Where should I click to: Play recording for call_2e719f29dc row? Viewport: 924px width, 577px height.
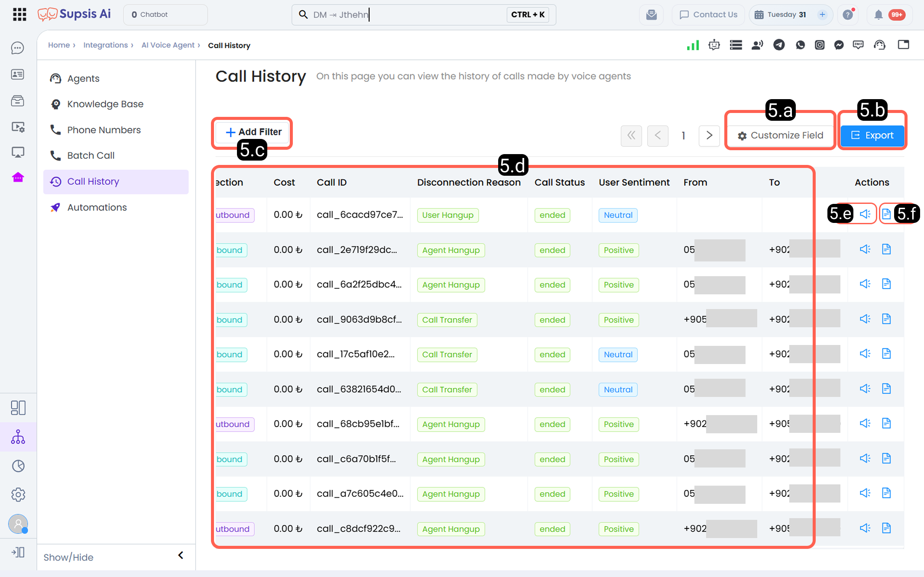865,249
